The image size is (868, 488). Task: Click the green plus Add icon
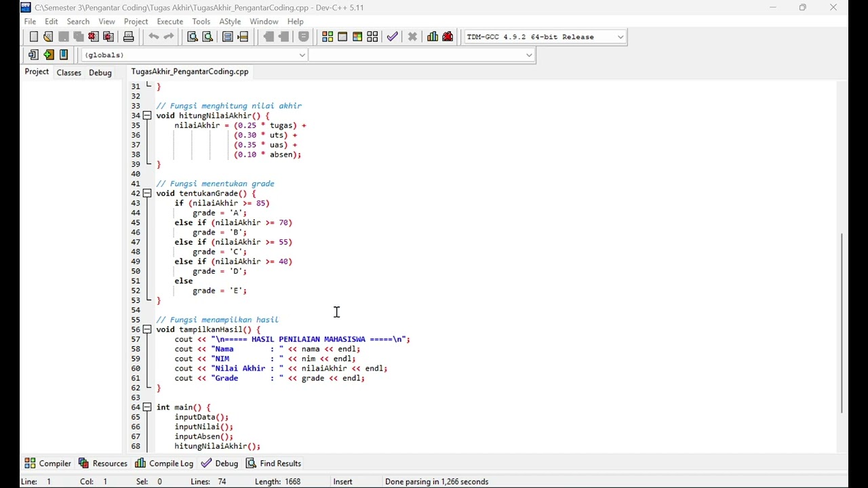pos(48,55)
